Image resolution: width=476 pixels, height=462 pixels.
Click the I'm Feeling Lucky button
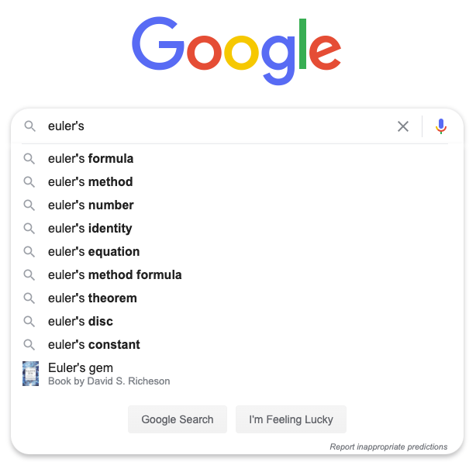291,419
